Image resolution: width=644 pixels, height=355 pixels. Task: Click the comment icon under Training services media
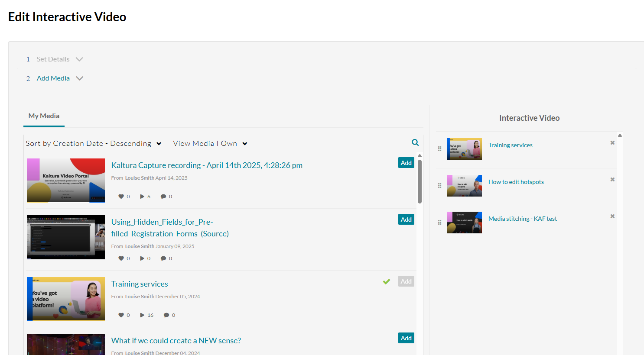point(166,315)
